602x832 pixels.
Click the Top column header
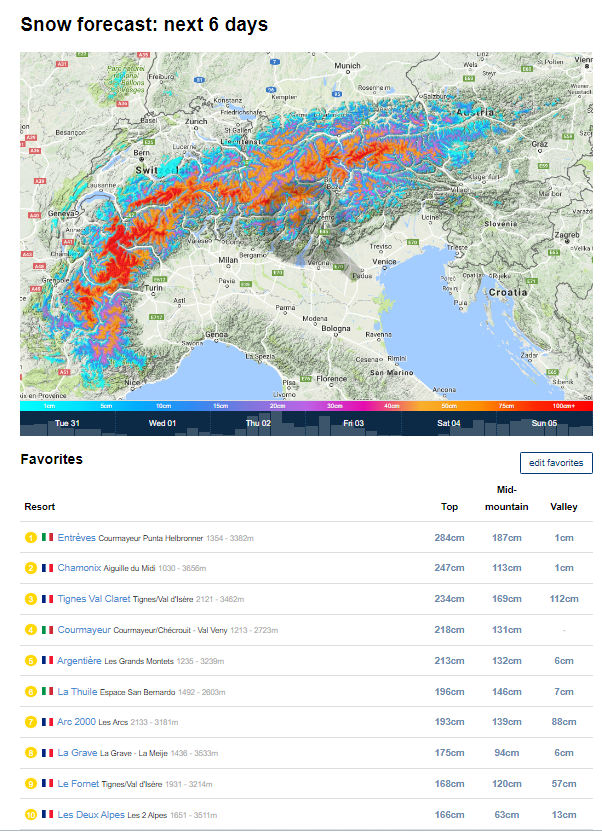coord(450,507)
